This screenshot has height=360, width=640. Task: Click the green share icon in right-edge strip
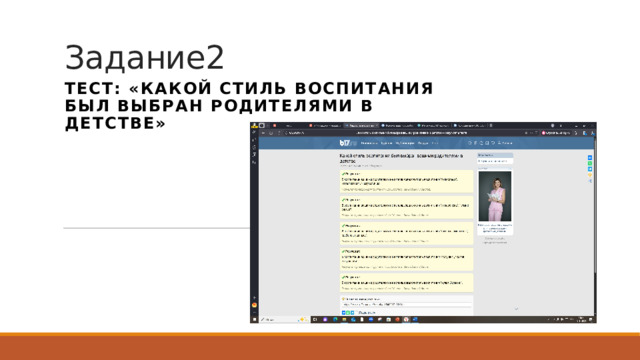pos(590,163)
